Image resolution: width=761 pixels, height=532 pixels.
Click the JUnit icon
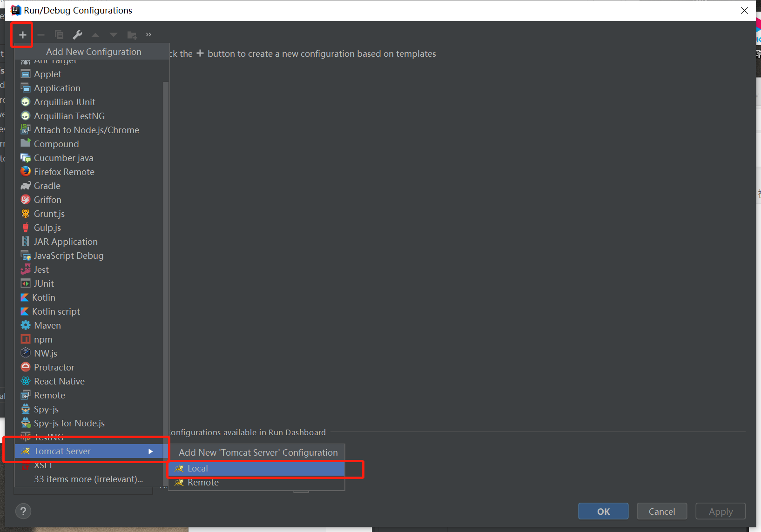(x=26, y=283)
